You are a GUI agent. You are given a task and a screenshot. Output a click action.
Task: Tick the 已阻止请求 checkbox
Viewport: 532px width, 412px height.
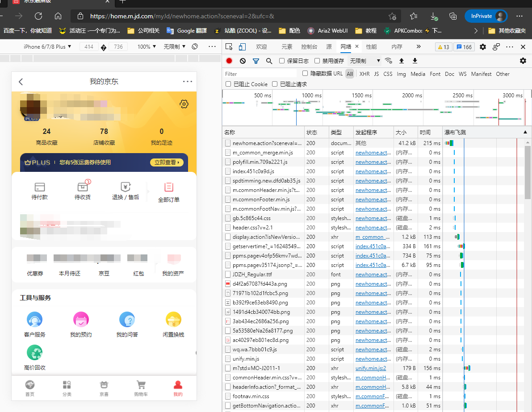click(275, 84)
